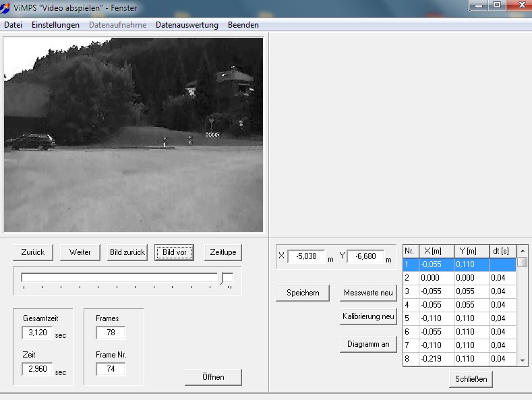Click the Zurück playback button

point(33,252)
